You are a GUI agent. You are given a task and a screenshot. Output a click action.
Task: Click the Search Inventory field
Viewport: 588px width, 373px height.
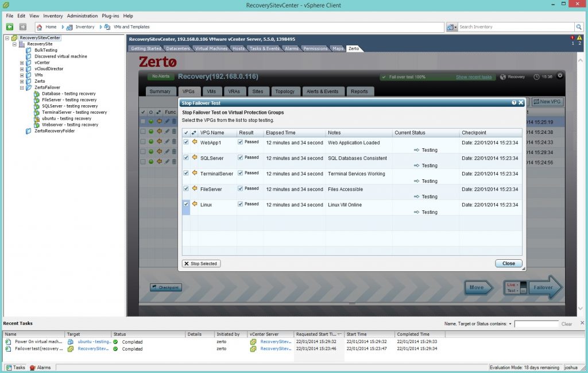click(x=516, y=27)
